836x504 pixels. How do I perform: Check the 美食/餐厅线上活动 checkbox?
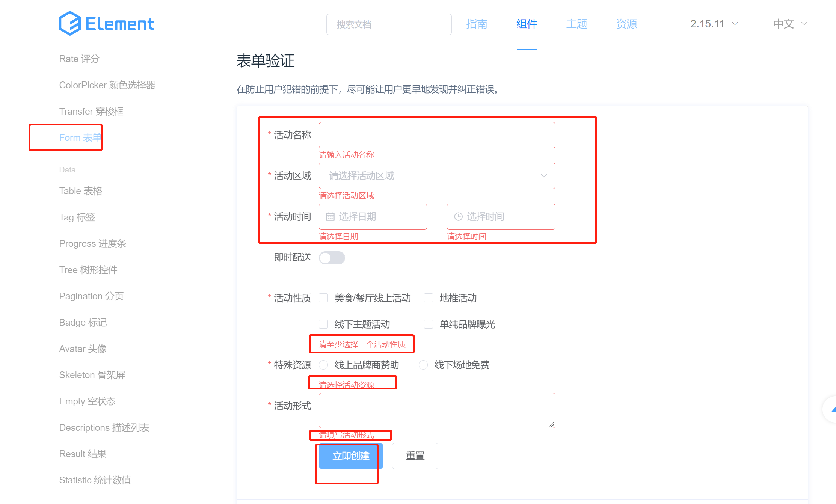tap(323, 298)
